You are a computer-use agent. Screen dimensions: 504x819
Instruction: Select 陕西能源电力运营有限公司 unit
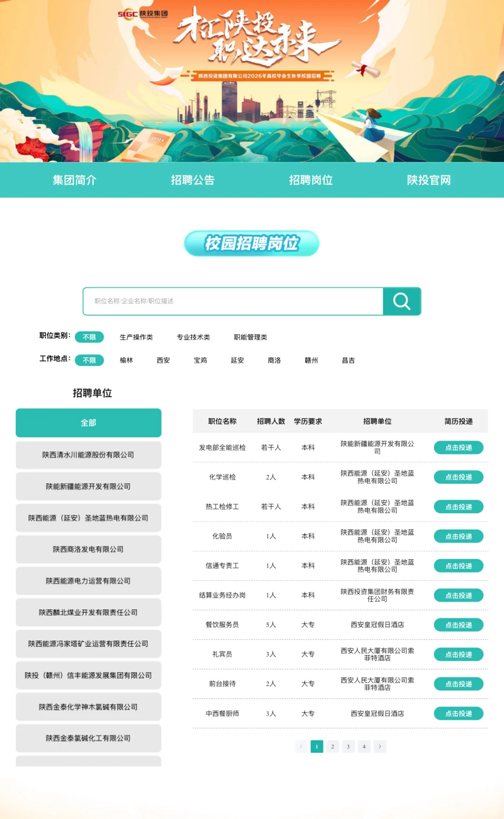tap(89, 581)
